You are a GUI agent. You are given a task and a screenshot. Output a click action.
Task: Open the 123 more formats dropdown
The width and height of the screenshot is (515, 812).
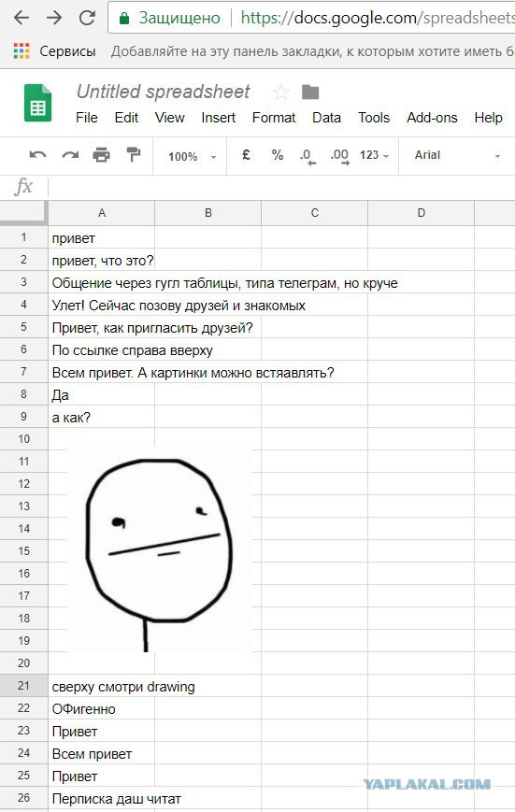tap(374, 155)
